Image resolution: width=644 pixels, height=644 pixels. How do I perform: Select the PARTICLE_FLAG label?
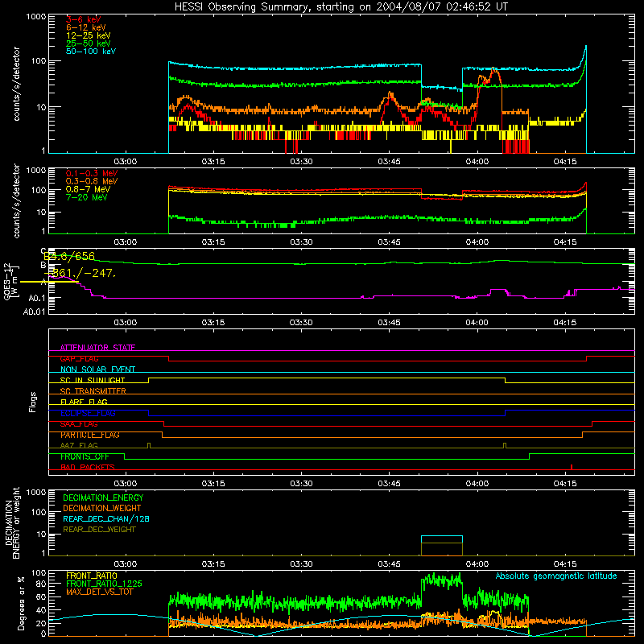click(x=90, y=435)
